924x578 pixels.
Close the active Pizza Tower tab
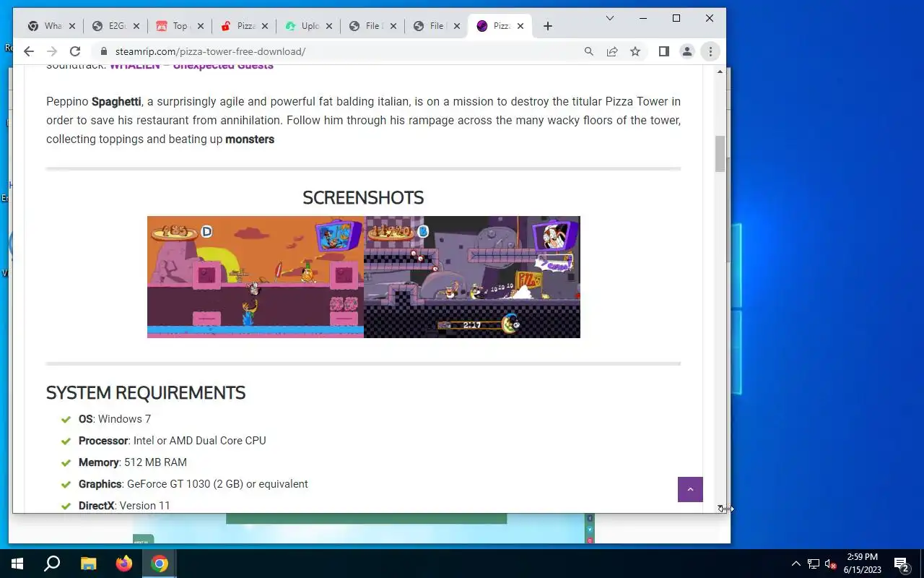pyautogui.click(x=520, y=26)
